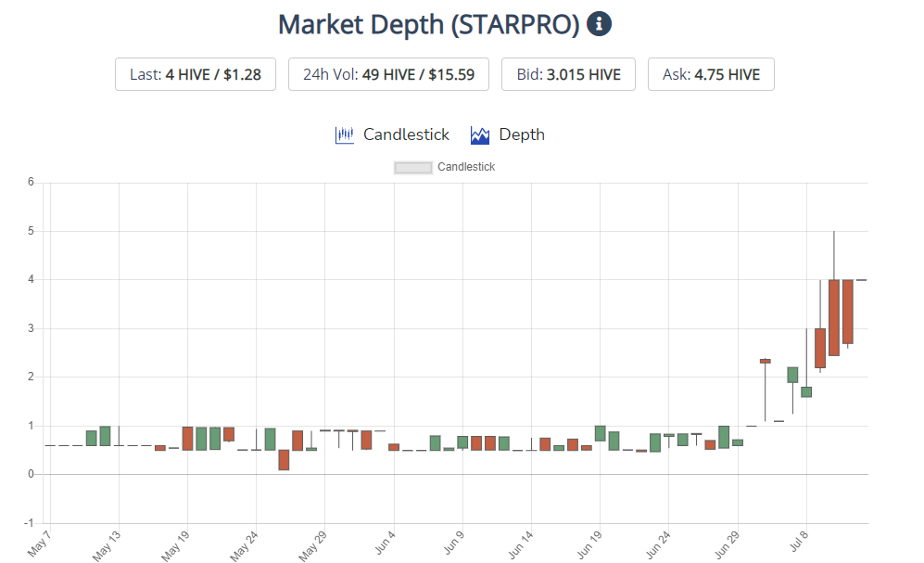Viewport: 924px width, 563px height.
Task: Click the y-axis value 5
Action: (x=31, y=231)
